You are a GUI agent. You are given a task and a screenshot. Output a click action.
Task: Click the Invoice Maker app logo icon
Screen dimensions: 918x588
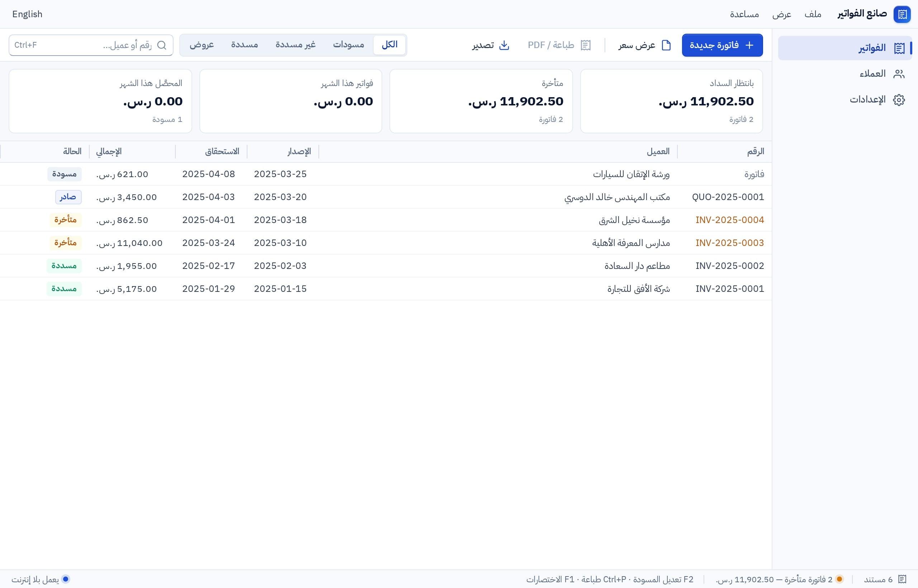coord(902,14)
